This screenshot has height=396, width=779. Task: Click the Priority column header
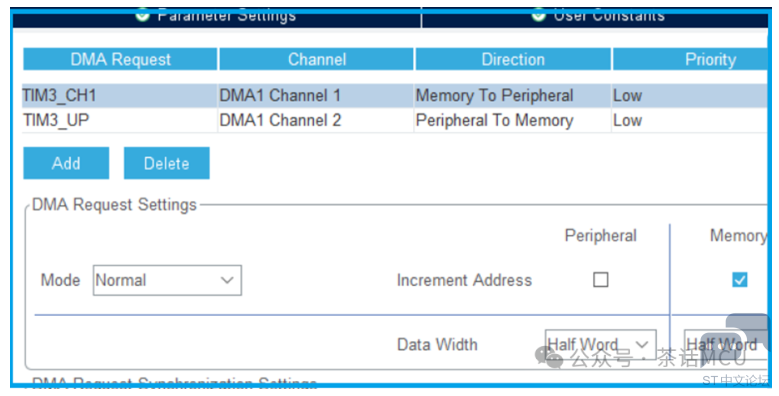(x=691, y=59)
